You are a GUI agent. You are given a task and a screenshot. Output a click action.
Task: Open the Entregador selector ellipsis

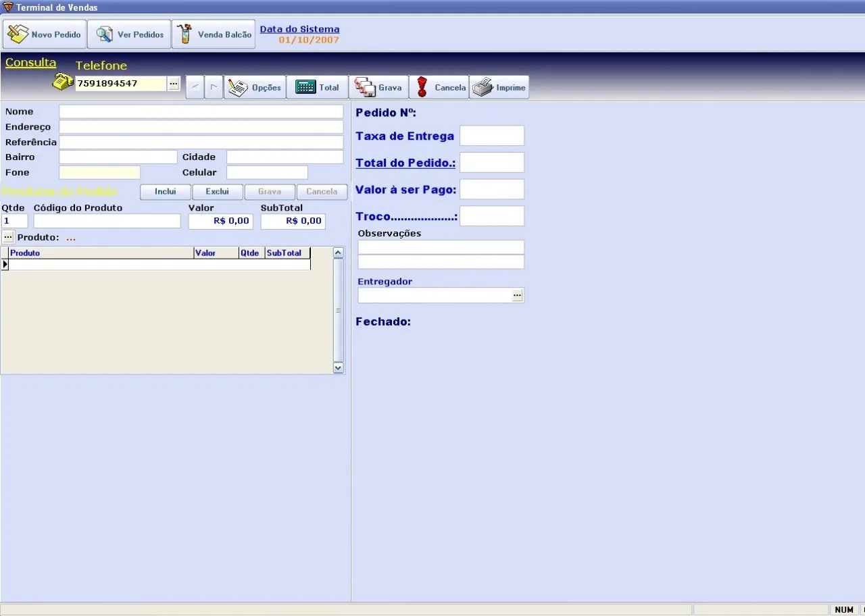[517, 295]
